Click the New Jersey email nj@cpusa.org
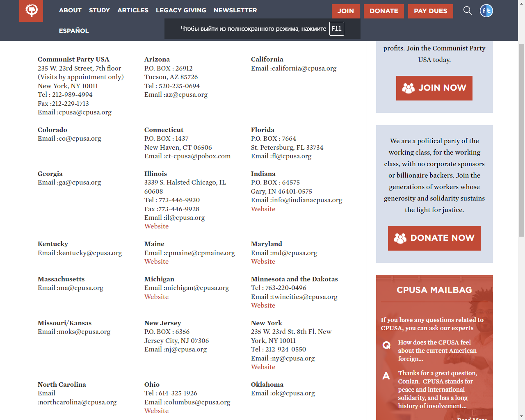525x420 pixels. 185,349
